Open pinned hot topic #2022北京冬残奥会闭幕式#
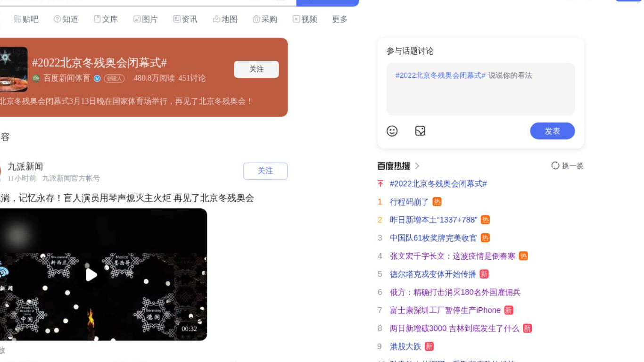The height and width of the screenshot is (362, 644). pyautogui.click(x=438, y=184)
